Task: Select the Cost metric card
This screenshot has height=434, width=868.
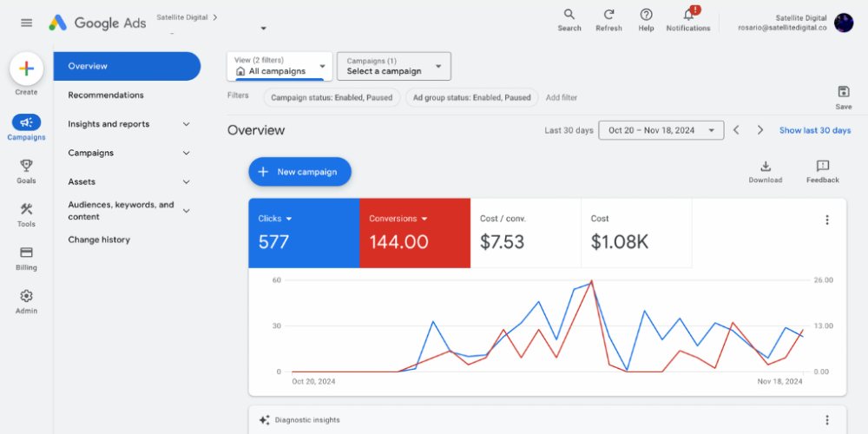Action: click(x=636, y=233)
